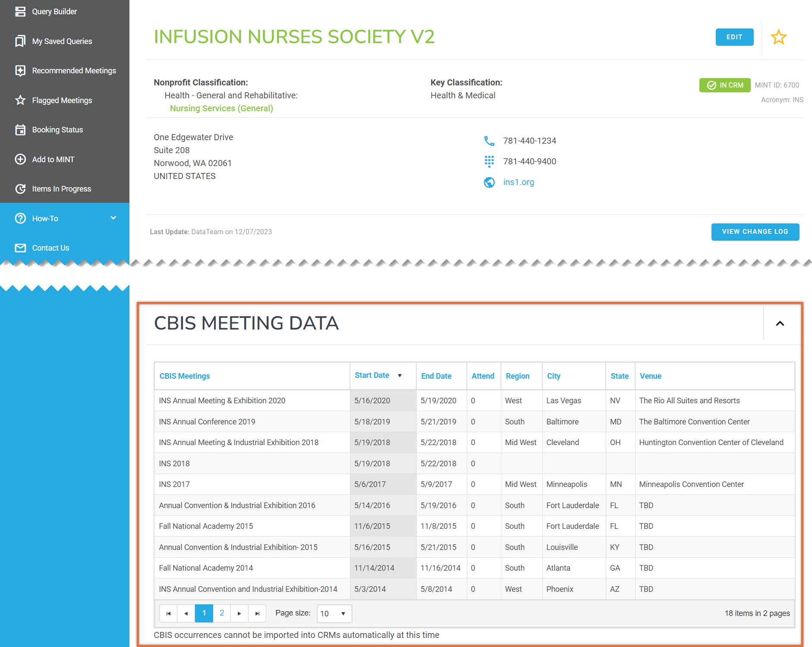
Task: Sort by City column header
Action: (554, 376)
